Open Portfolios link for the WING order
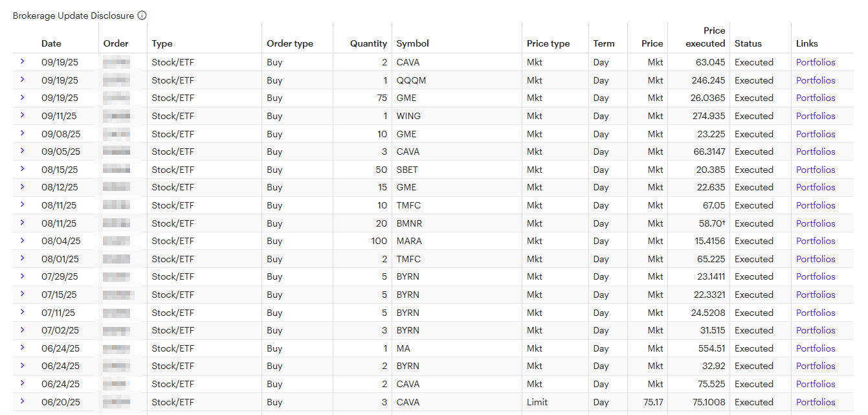 816,116
